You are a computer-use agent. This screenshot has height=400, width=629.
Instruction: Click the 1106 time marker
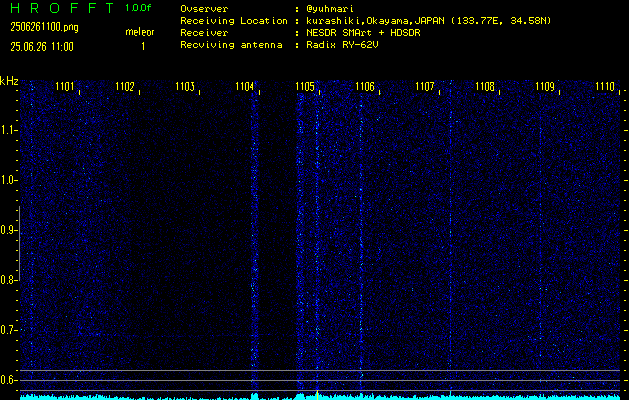[x=365, y=86]
